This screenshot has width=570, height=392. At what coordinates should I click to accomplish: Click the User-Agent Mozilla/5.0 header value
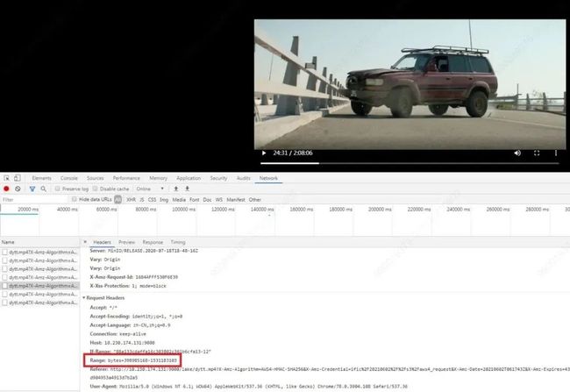pos(263,387)
